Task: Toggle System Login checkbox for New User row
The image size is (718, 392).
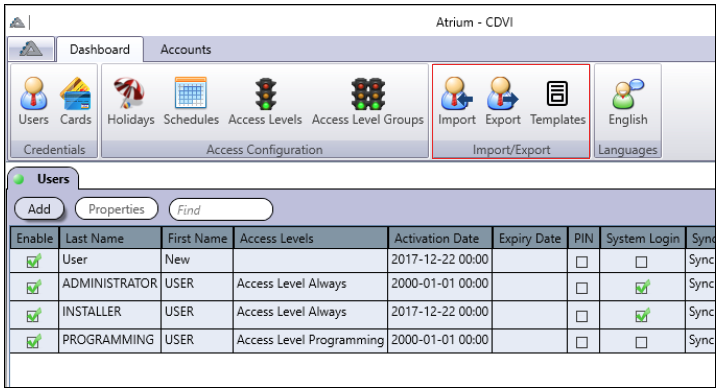Action: [642, 262]
